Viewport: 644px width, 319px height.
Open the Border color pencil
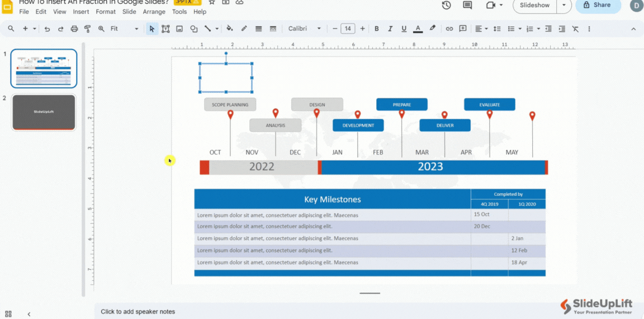(x=244, y=29)
